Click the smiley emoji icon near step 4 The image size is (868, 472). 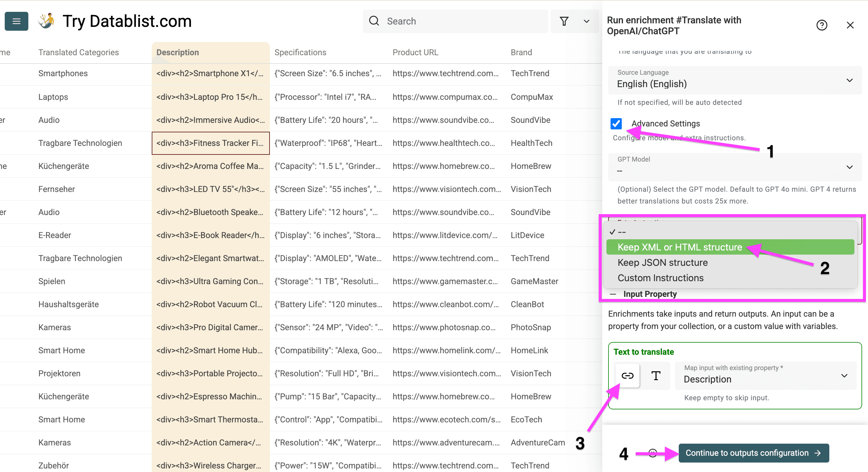653,453
